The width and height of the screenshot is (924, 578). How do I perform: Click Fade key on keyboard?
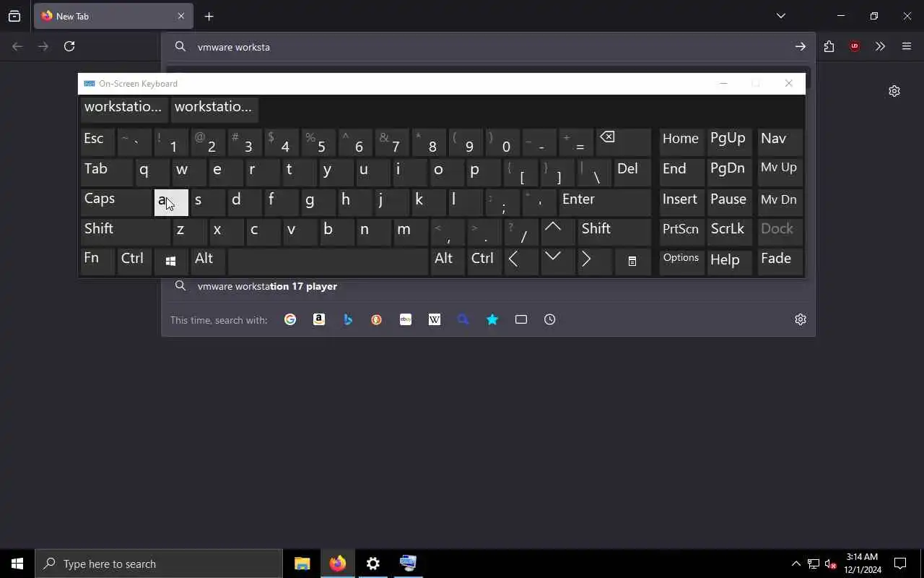(780, 262)
